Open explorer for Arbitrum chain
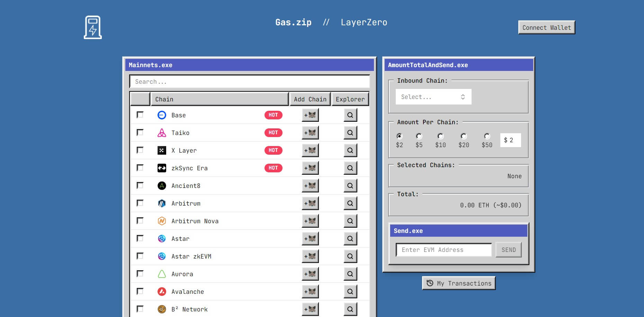This screenshot has height=317, width=644. pyautogui.click(x=350, y=203)
